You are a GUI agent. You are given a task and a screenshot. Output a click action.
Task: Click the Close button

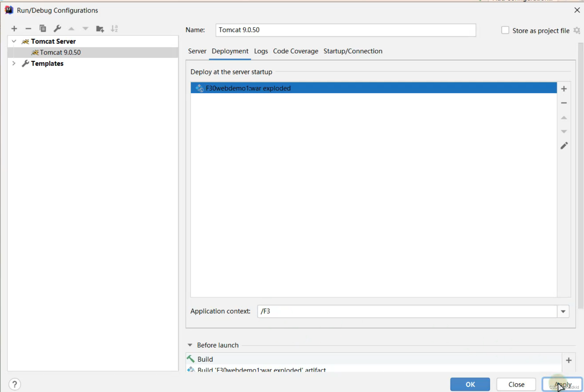click(x=516, y=384)
